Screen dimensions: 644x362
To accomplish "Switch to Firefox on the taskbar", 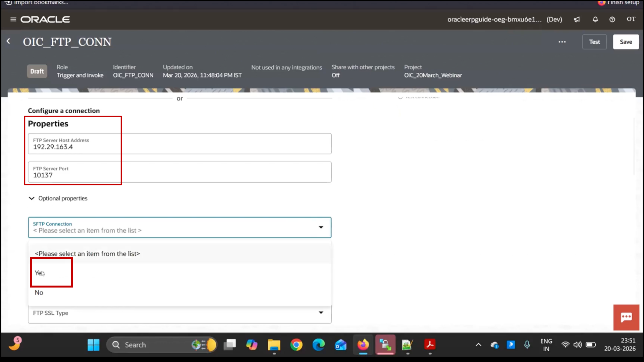I will (x=363, y=345).
